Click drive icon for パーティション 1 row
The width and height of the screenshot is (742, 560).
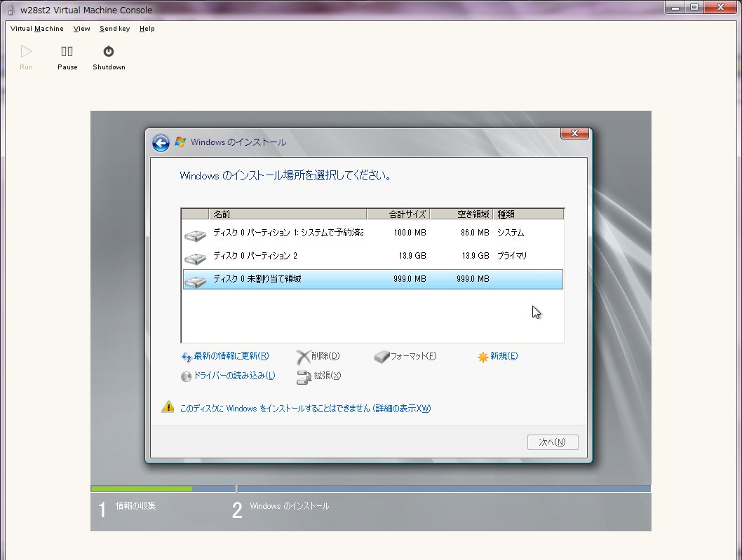[x=195, y=235]
